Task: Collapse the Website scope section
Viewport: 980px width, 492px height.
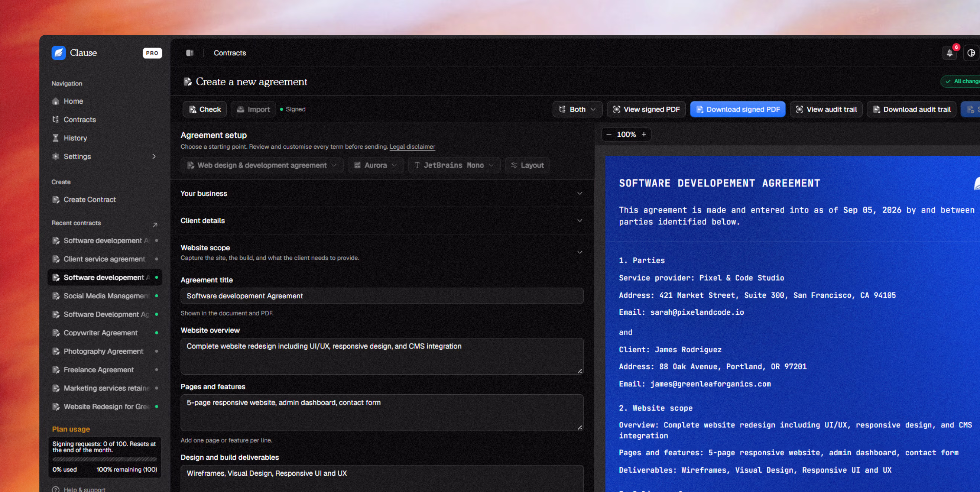Action: tap(580, 252)
